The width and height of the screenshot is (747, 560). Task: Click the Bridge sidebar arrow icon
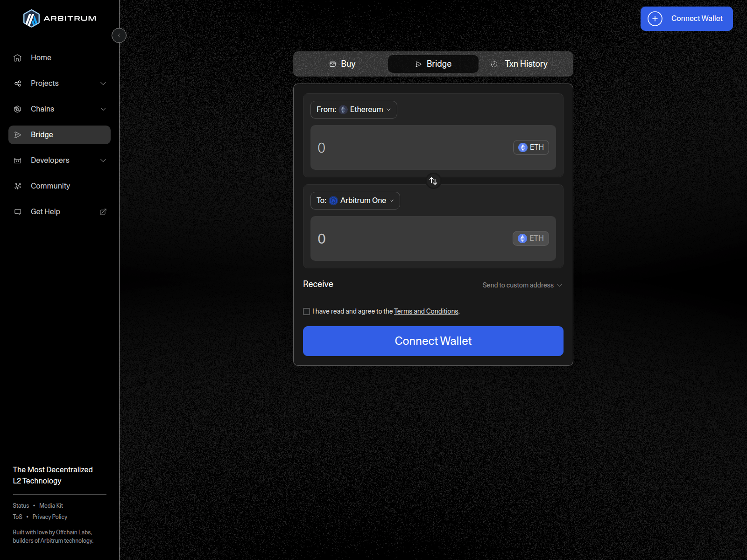point(18,135)
